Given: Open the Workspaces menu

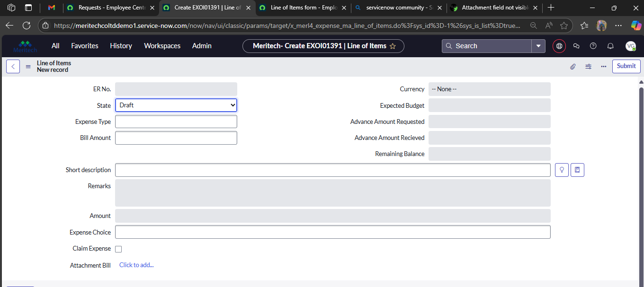Looking at the screenshot, I should pos(162,46).
